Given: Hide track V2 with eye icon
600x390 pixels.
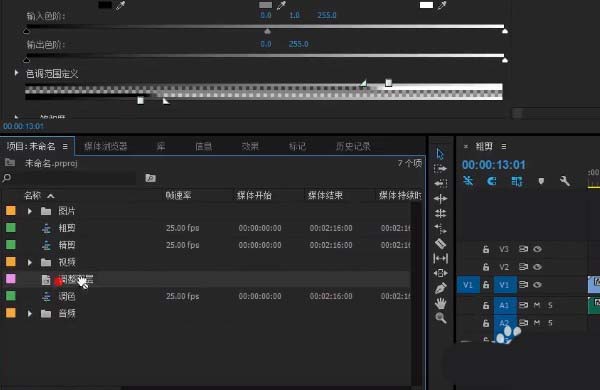Looking at the screenshot, I should 537,267.
